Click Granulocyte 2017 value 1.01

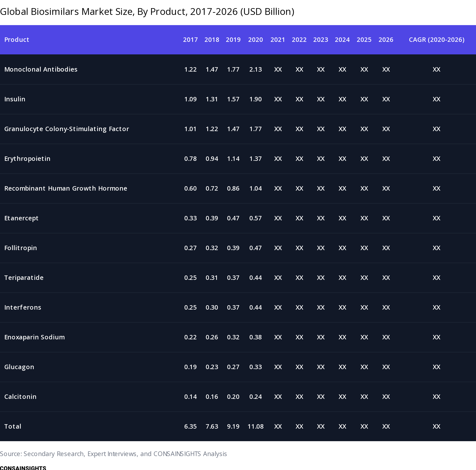click(190, 129)
